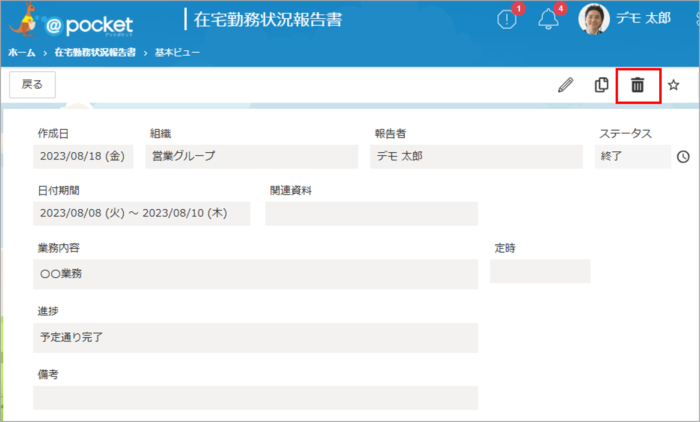
Task: Click the status history clock icon
Action: (x=683, y=157)
